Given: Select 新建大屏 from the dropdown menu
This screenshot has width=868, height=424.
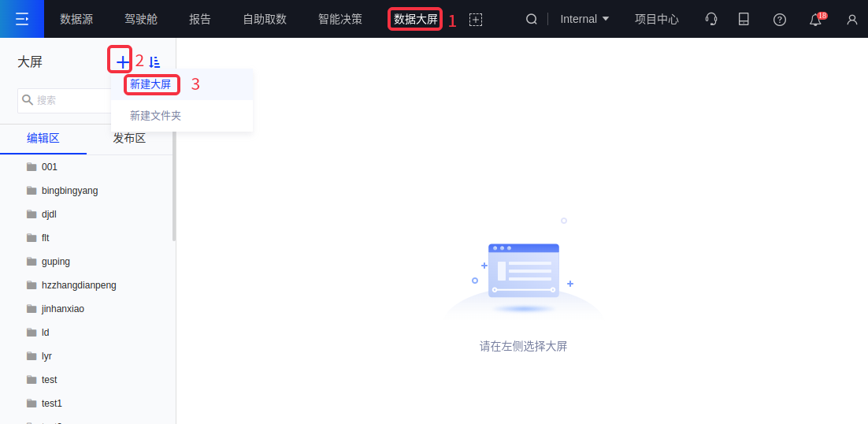Looking at the screenshot, I should (x=150, y=84).
